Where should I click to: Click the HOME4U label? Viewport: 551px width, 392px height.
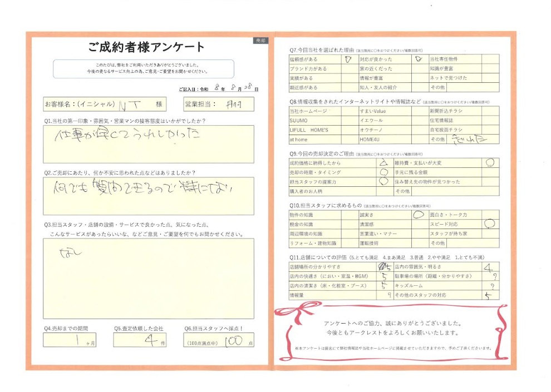370,140
